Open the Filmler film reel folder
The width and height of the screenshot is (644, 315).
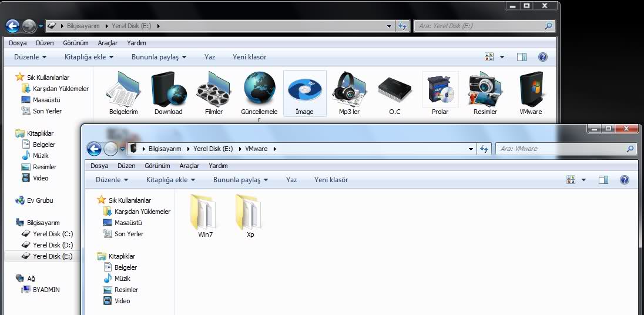click(213, 89)
